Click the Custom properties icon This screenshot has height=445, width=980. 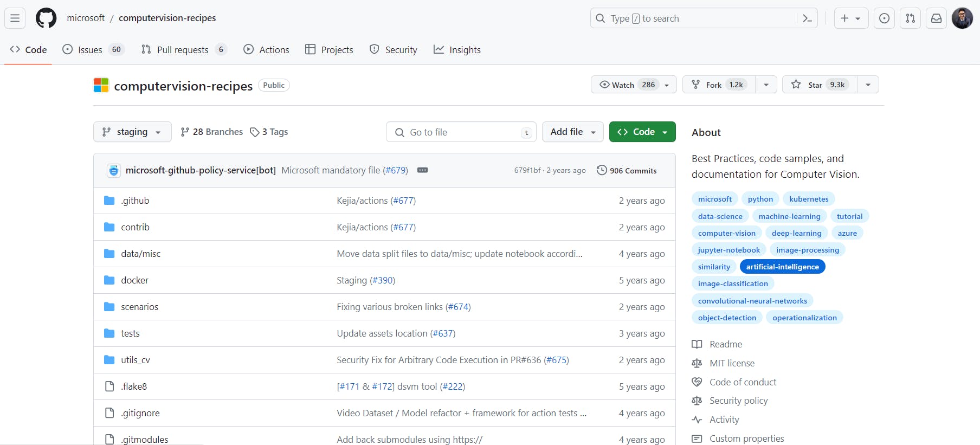[697, 438]
